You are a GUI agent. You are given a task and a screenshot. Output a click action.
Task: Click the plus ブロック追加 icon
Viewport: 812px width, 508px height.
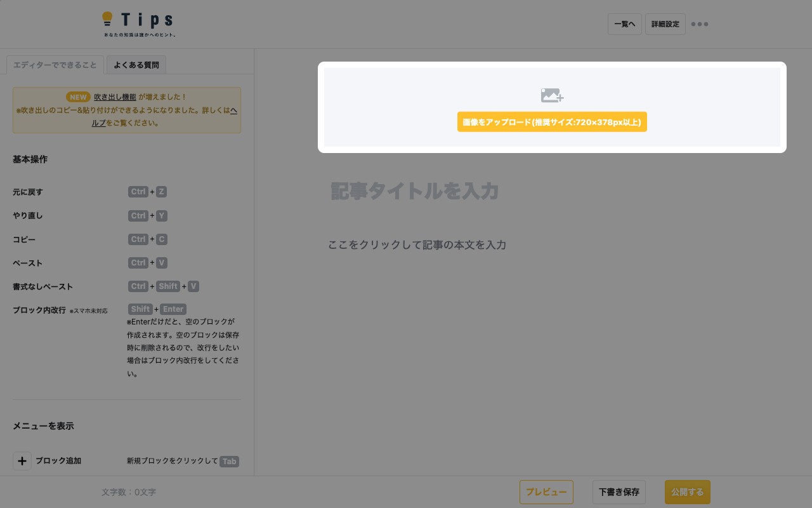coord(22,461)
